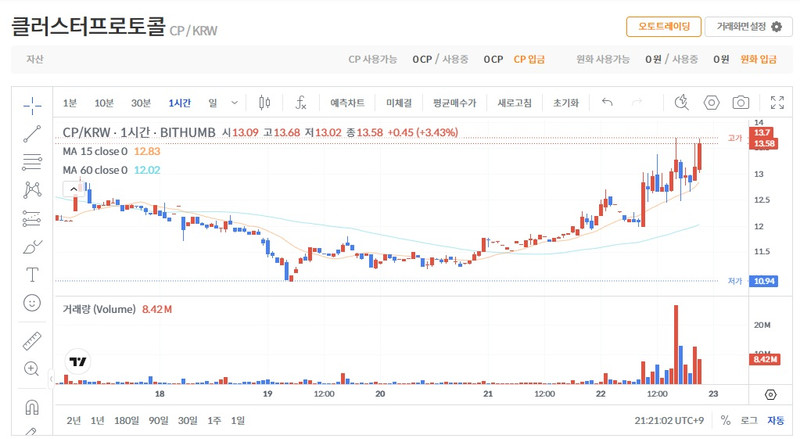Screen dimensions: 800x439
Task: Switch to 30분 interval
Action: click(x=141, y=103)
